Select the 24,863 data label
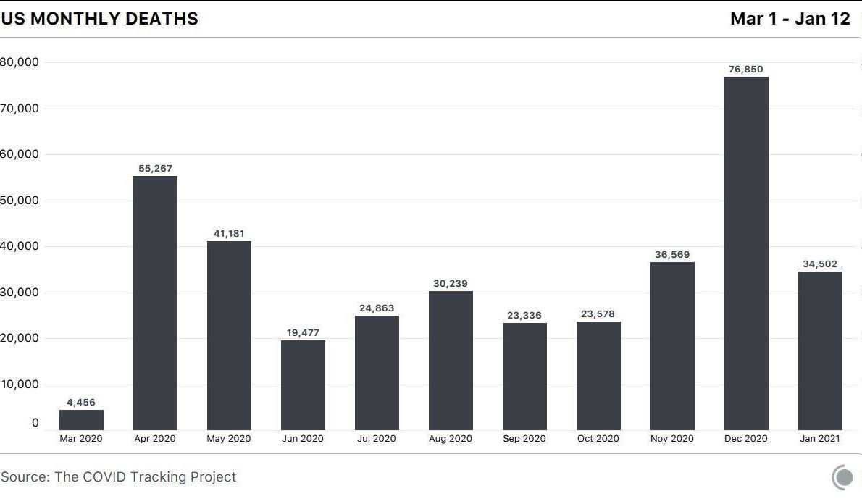Viewport: 862px width, 504px height. click(377, 308)
